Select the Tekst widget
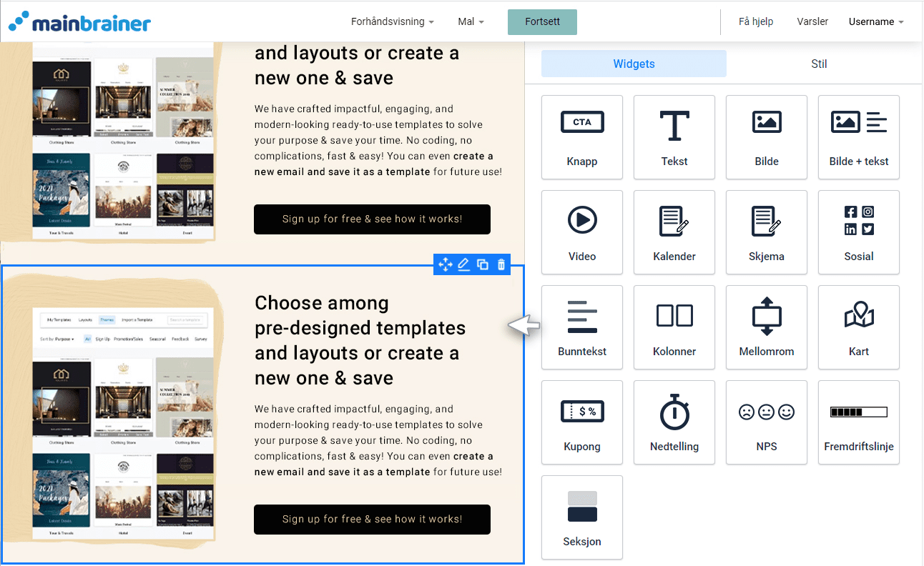Screen dimensions: 924x566 674,137
